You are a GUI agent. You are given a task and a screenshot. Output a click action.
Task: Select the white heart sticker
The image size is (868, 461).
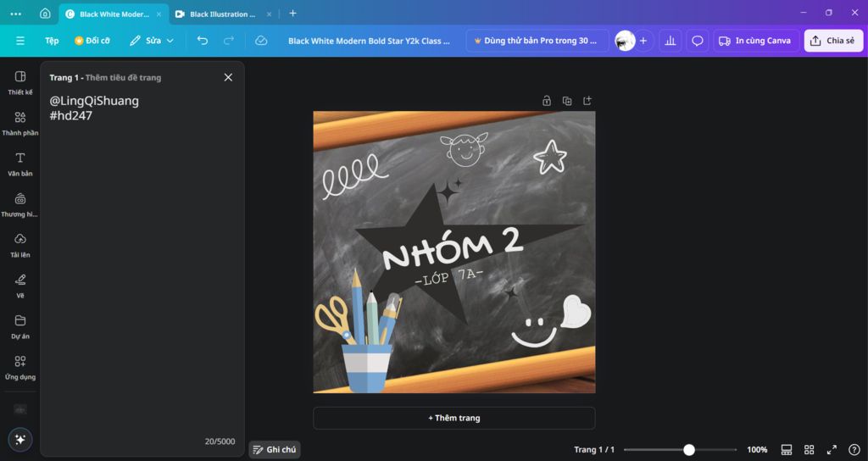(576, 311)
